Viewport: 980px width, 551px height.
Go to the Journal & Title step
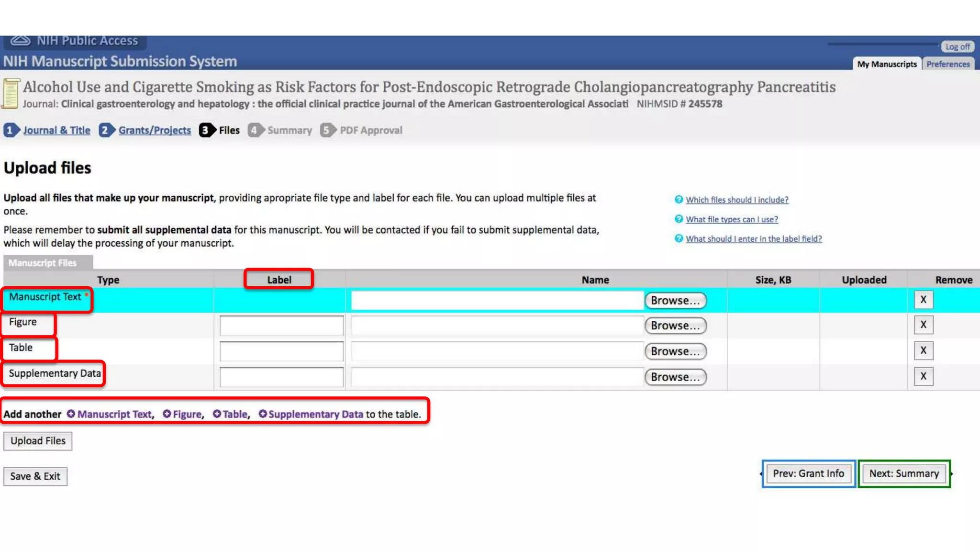click(x=56, y=130)
